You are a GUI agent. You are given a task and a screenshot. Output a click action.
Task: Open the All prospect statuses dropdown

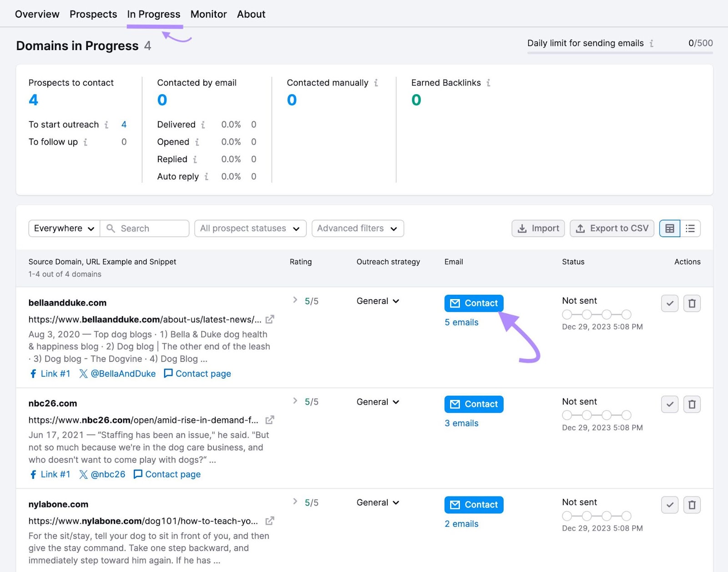coord(250,228)
